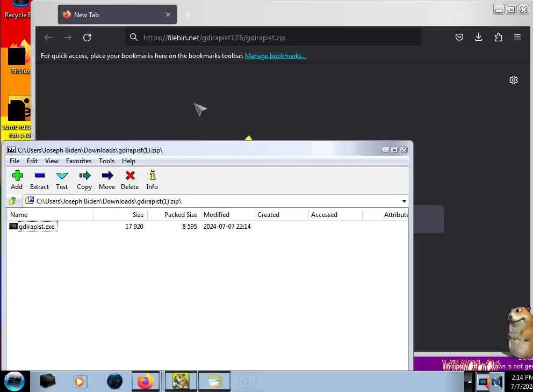The image size is (533, 392).
Task: Click the taskbar clock showing 2:14 PM
Action: pyautogui.click(x=522, y=381)
